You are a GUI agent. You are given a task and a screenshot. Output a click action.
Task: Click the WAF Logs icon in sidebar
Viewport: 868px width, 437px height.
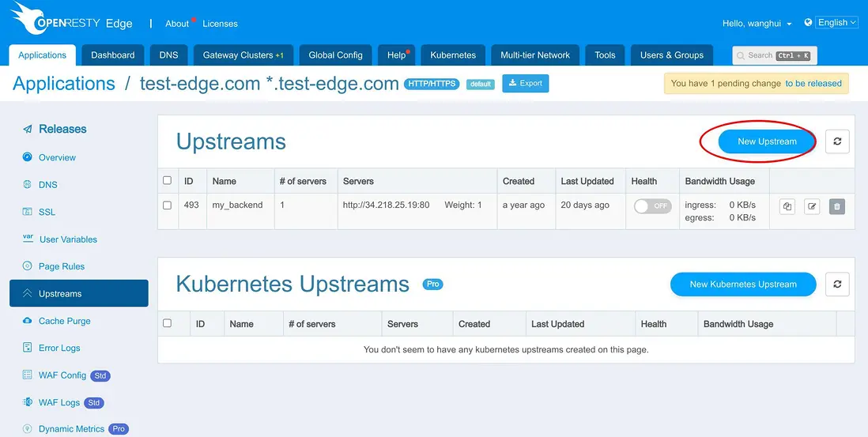coord(27,402)
